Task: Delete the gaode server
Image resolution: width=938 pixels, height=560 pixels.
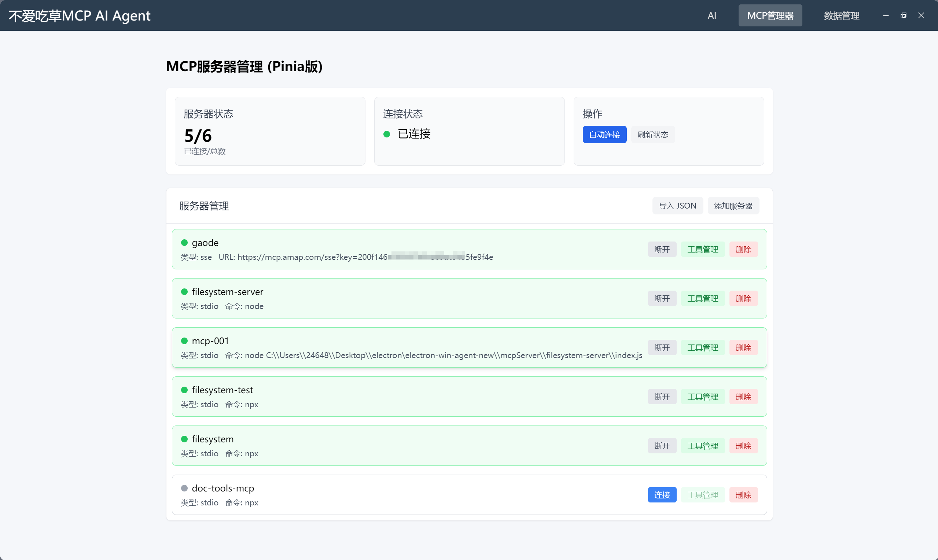Action: [744, 250]
